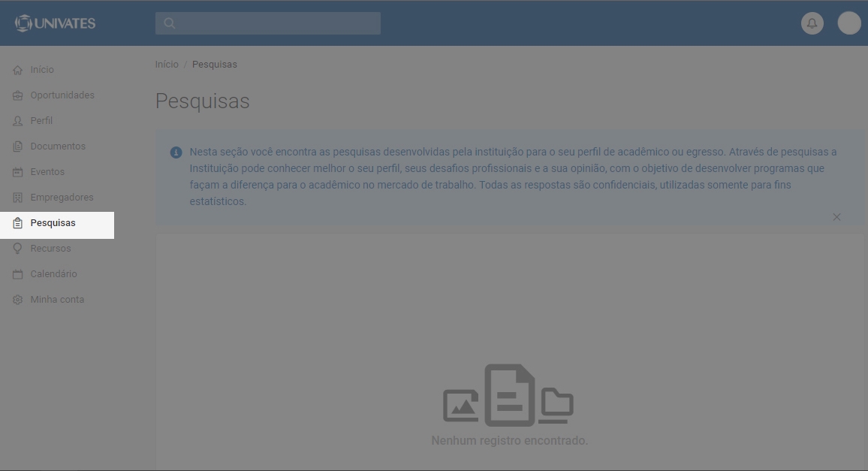Viewport: 868px width, 471px height.
Task: Click the search magnifier icon
Action: click(170, 23)
